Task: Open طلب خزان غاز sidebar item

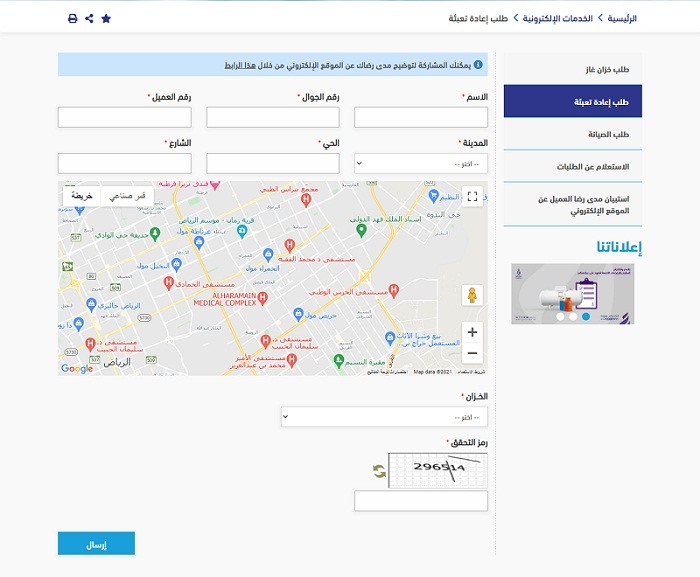Action: pyautogui.click(x=573, y=69)
